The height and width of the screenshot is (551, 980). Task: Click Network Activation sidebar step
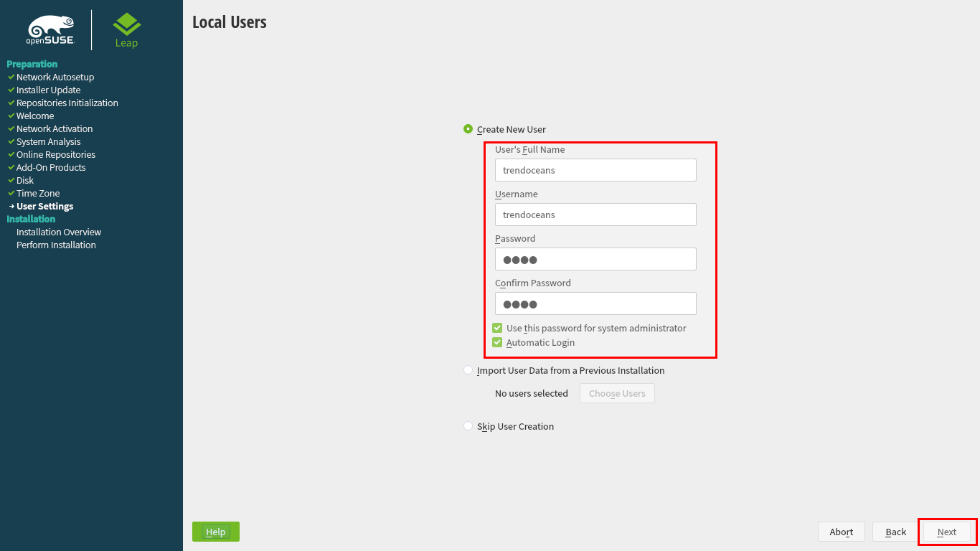coord(55,128)
